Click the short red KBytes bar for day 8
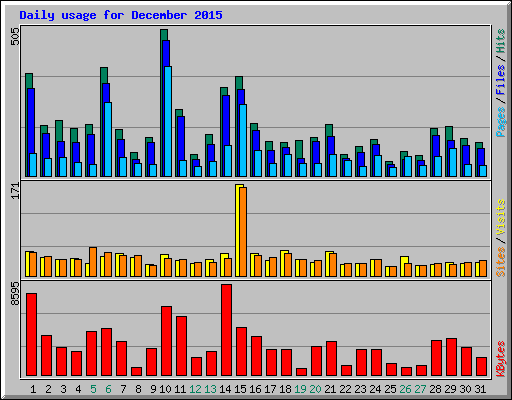512x400 pixels. point(136,372)
